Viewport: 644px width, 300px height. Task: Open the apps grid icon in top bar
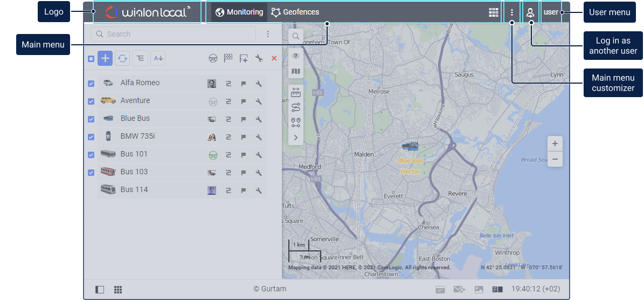[493, 12]
